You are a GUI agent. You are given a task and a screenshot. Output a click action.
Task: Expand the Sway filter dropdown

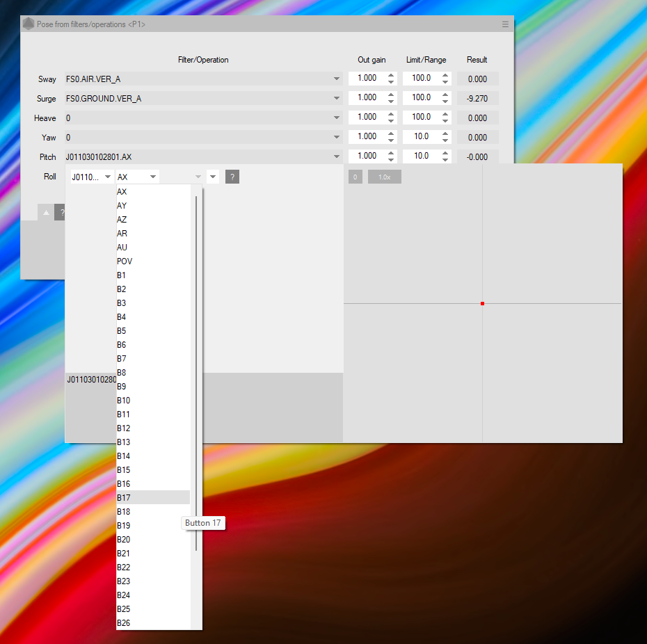tap(337, 79)
